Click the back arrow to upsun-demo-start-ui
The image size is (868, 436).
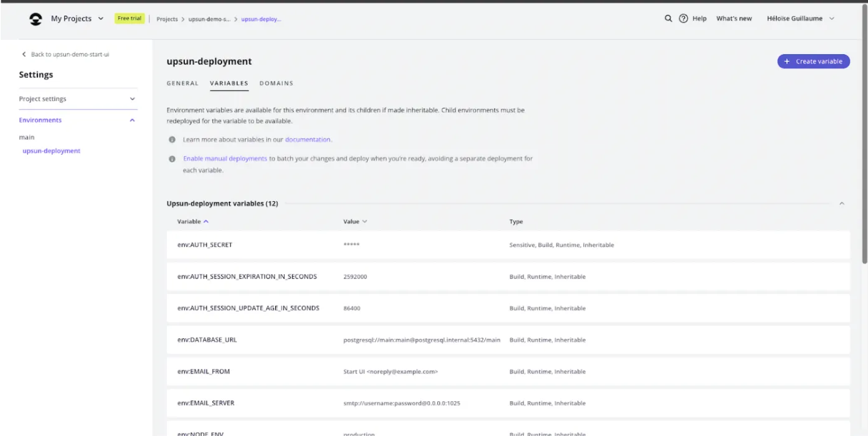pos(24,55)
